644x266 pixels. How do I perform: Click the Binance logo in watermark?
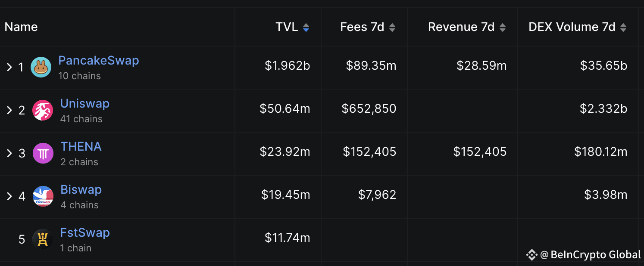pos(531,255)
